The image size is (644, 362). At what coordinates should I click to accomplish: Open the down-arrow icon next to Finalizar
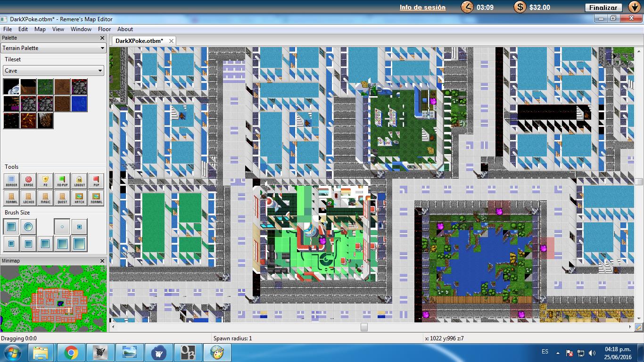pos(634,7)
